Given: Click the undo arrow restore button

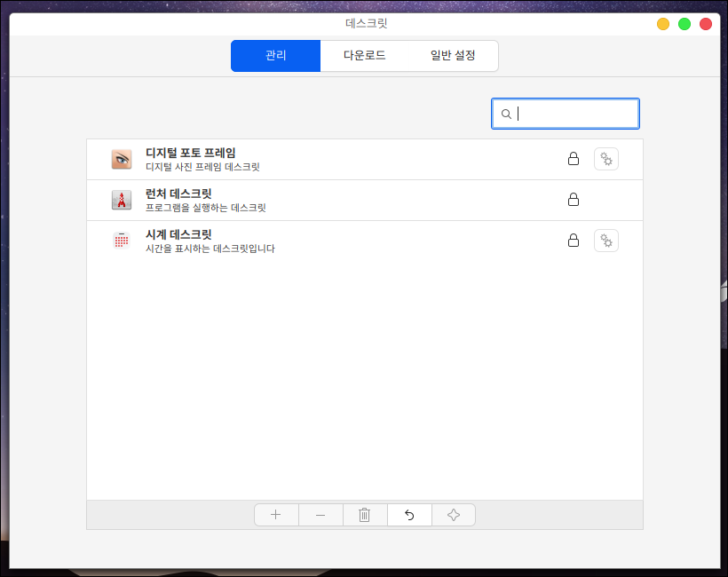Looking at the screenshot, I should pyautogui.click(x=409, y=515).
